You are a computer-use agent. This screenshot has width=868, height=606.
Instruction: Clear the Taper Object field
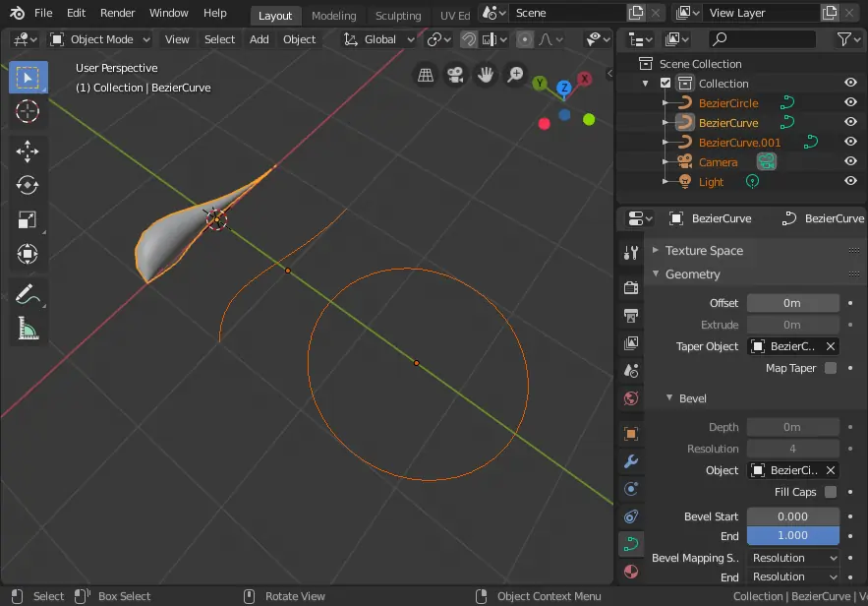pos(831,346)
